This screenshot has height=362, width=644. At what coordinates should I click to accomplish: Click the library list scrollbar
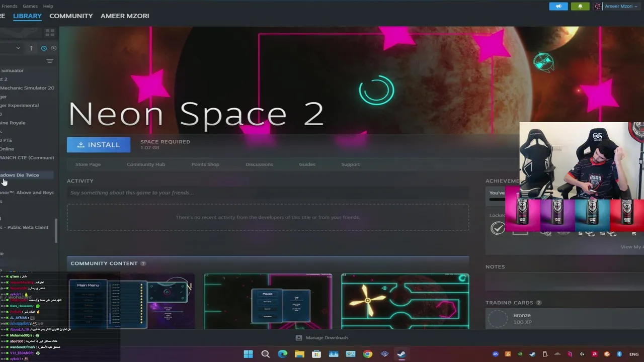[56, 231]
